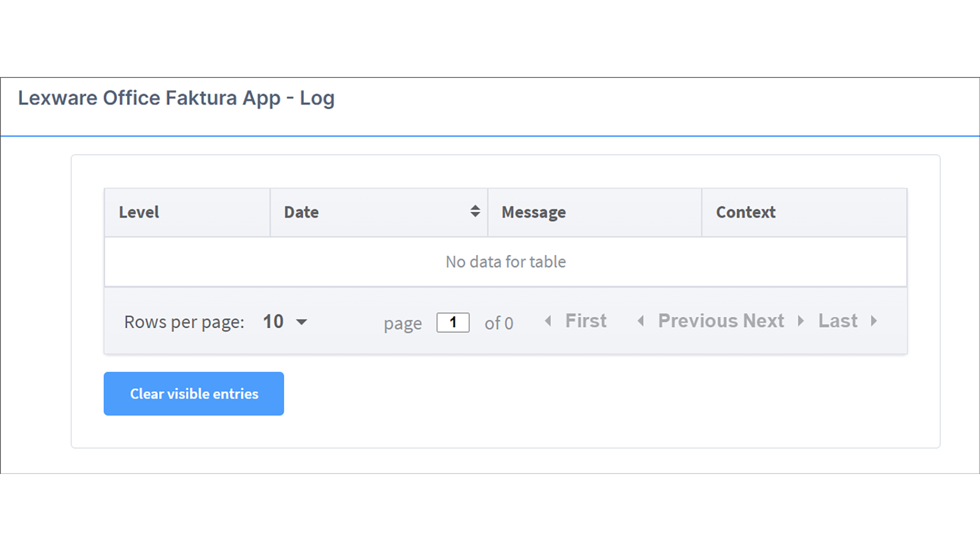Click the Date column sort arrows icon
Image resolution: width=980 pixels, height=551 pixels.
475,211
